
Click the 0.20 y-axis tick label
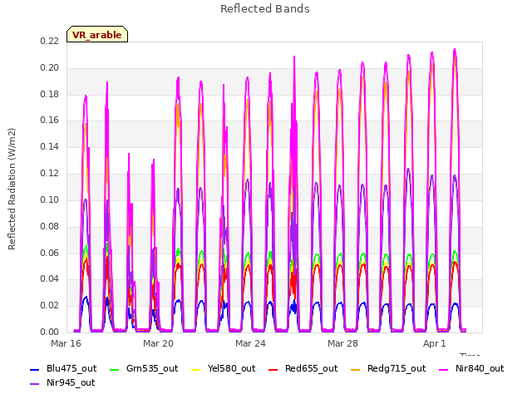tap(49, 68)
